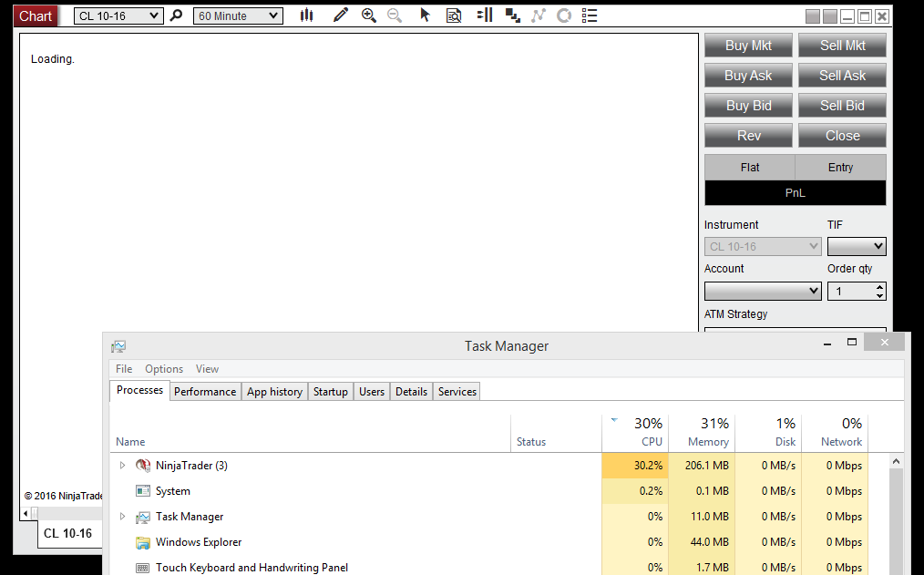The width and height of the screenshot is (924, 575).
Task: Click the Sell Bid button
Action: tap(843, 106)
